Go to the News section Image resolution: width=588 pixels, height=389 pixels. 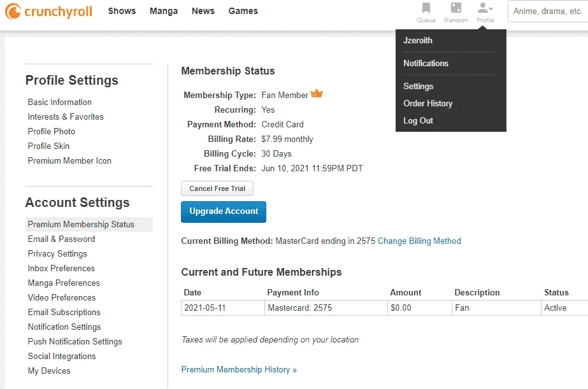(203, 11)
